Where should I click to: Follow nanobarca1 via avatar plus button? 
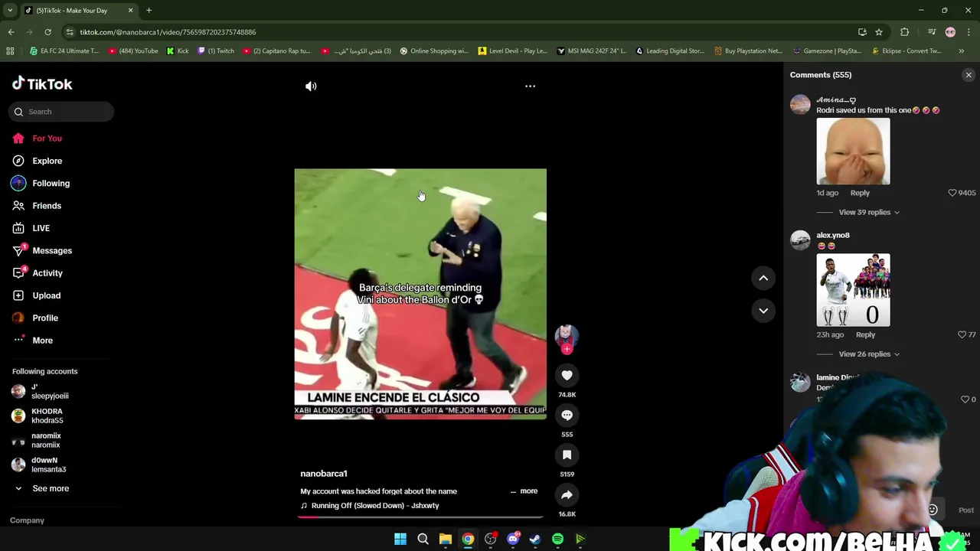click(567, 349)
